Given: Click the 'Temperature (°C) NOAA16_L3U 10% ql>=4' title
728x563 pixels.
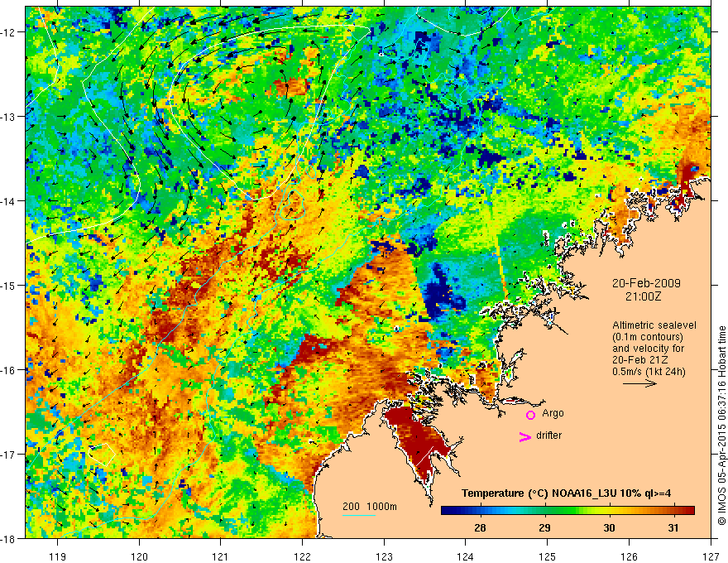Looking at the screenshot, I should [x=566, y=493].
